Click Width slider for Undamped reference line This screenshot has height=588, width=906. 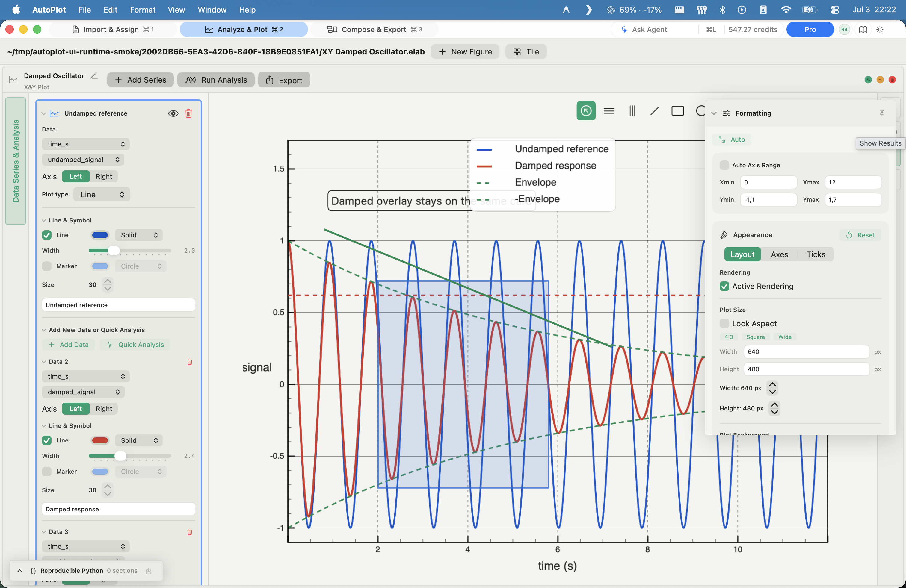[129, 250]
